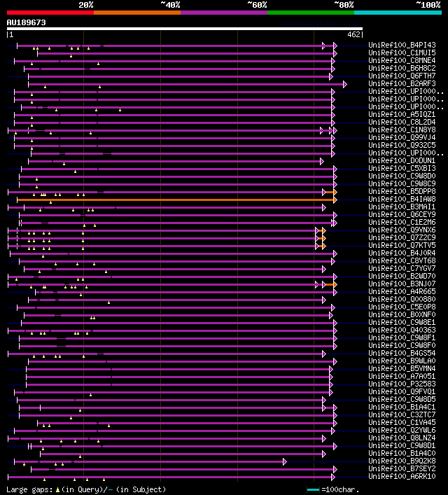Image resolution: width=448 pixels, height=495 pixels.
Task: Select the UniRef100_C9W8C9 label
Action: [402, 183]
